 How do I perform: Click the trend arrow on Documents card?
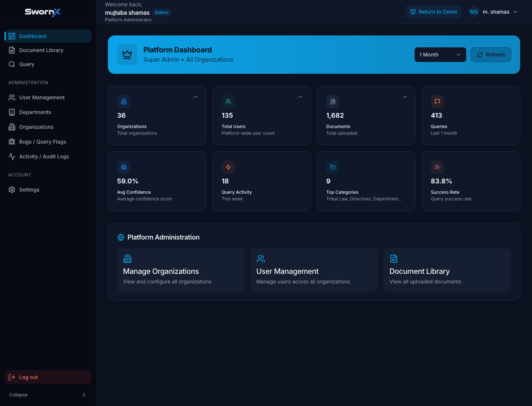tap(404, 97)
